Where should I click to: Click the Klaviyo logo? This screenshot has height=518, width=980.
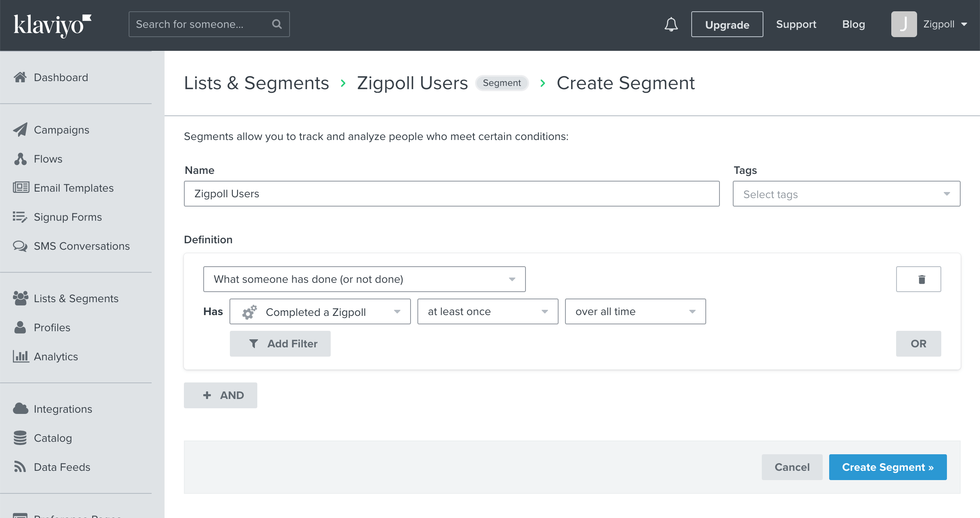click(x=52, y=25)
